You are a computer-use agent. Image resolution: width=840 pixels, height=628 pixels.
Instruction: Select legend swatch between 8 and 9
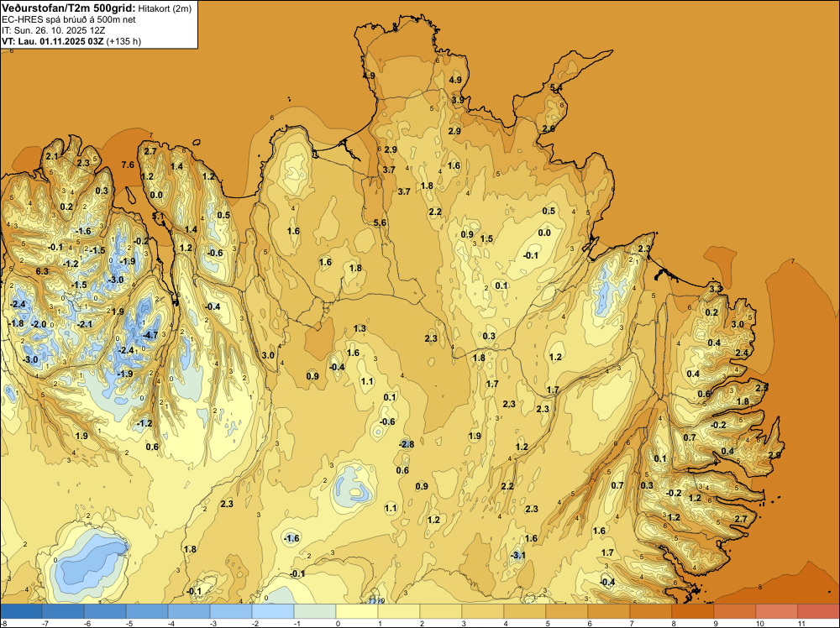[693, 611]
